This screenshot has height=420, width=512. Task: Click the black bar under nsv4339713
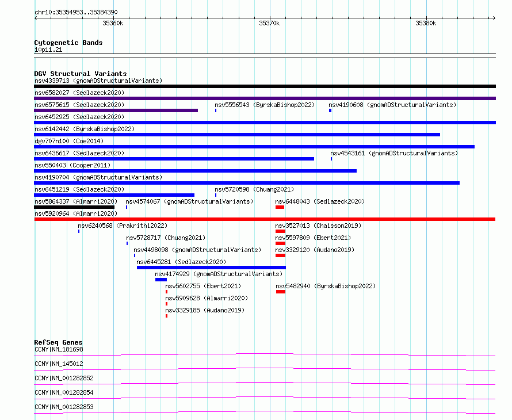(265, 86)
